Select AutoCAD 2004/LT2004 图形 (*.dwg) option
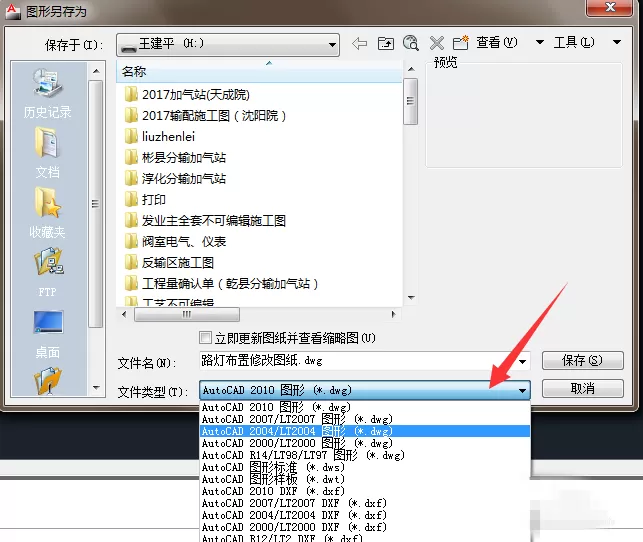This screenshot has height=542, width=643. point(365,431)
